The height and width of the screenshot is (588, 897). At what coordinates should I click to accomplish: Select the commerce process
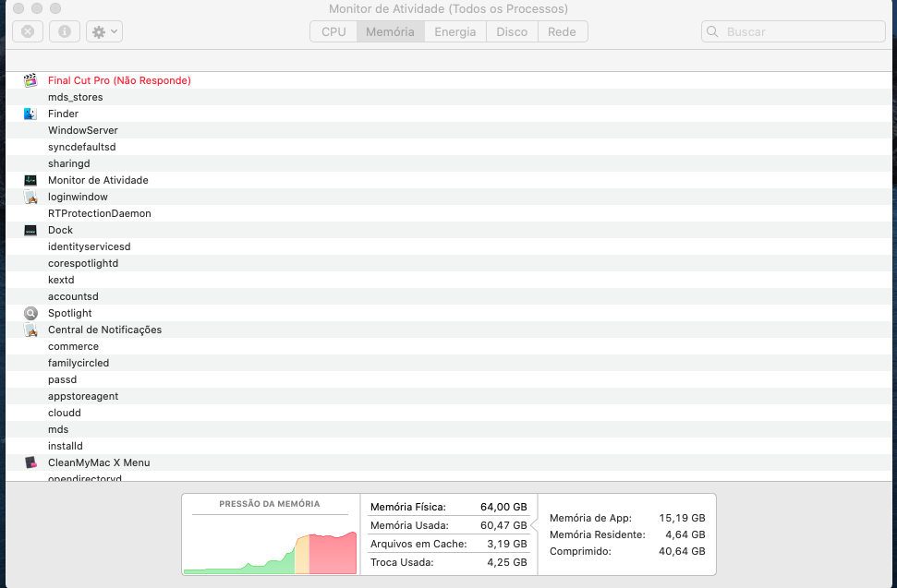pos(73,346)
